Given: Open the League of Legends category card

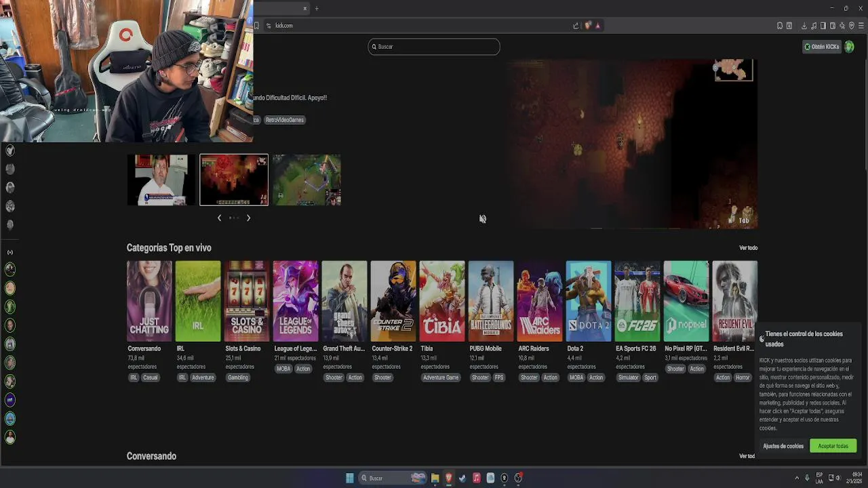Looking at the screenshot, I should (296, 301).
